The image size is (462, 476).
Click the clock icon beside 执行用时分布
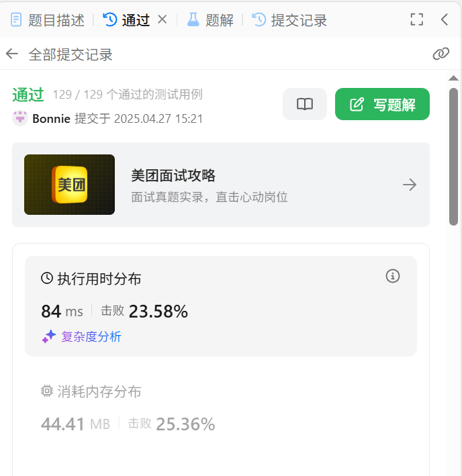tap(47, 278)
